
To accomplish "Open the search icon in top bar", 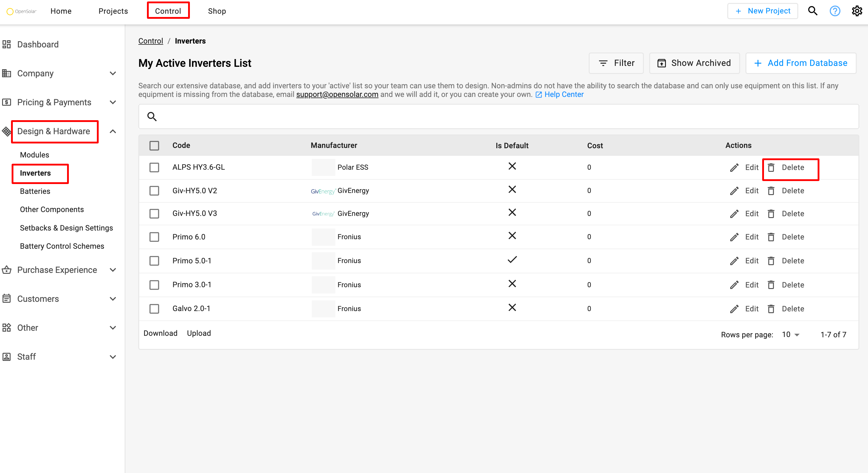I will click(812, 11).
